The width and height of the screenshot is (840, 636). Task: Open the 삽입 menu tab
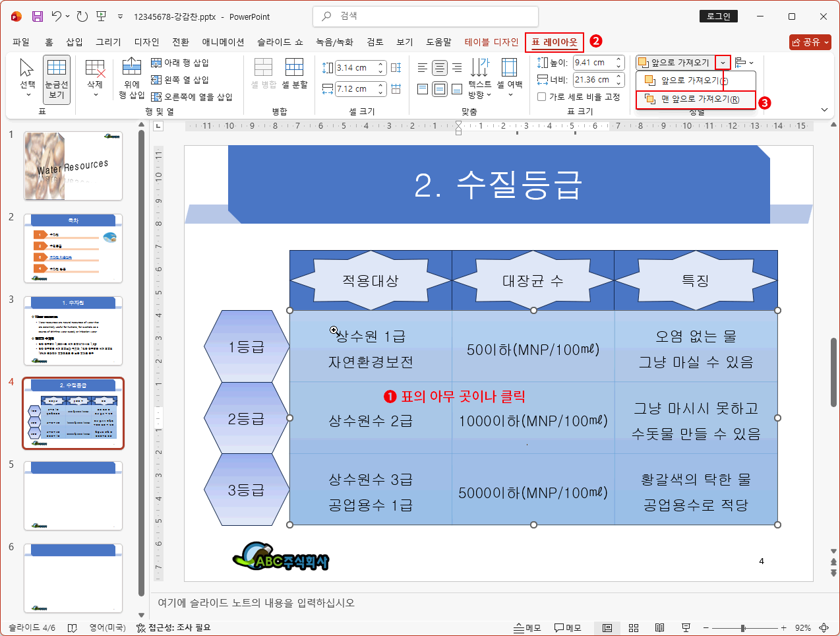75,41
